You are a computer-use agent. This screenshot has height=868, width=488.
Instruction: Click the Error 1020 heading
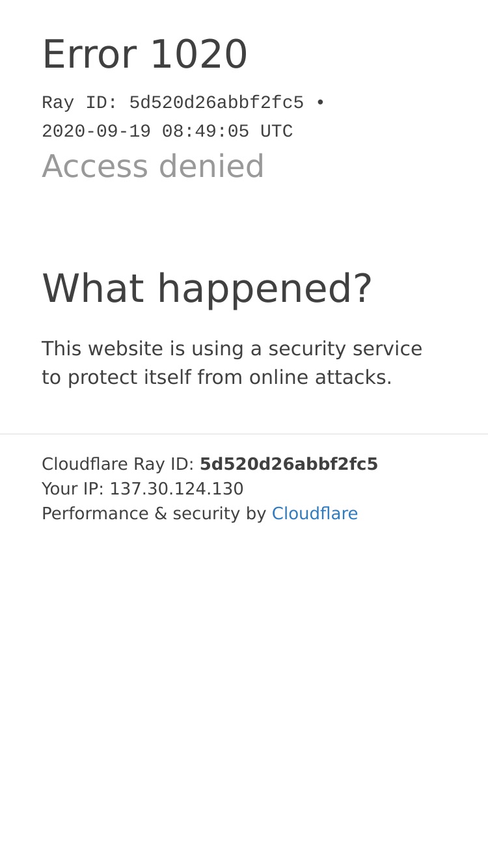(x=144, y=54)
